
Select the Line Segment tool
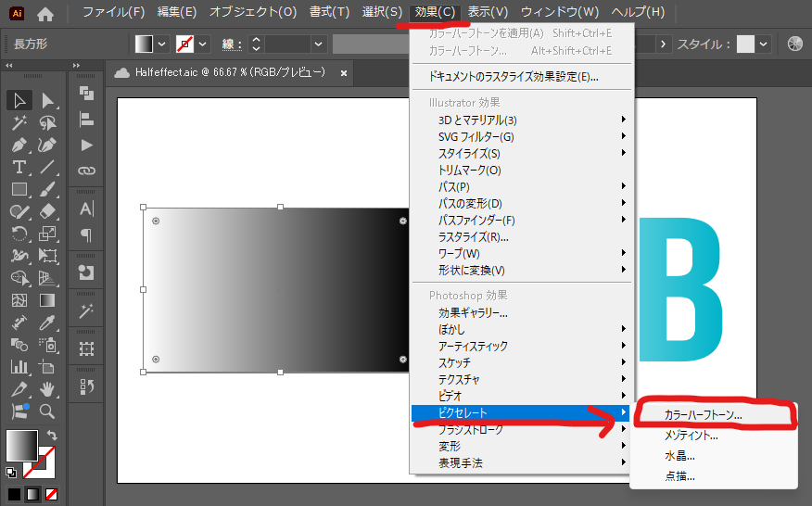pos(47,168)
